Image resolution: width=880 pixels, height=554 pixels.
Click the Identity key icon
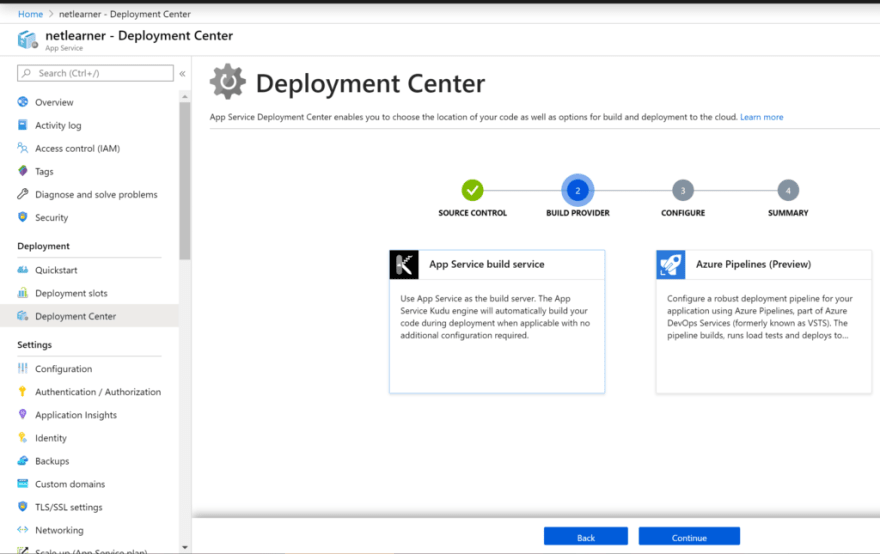coord(22,437)
